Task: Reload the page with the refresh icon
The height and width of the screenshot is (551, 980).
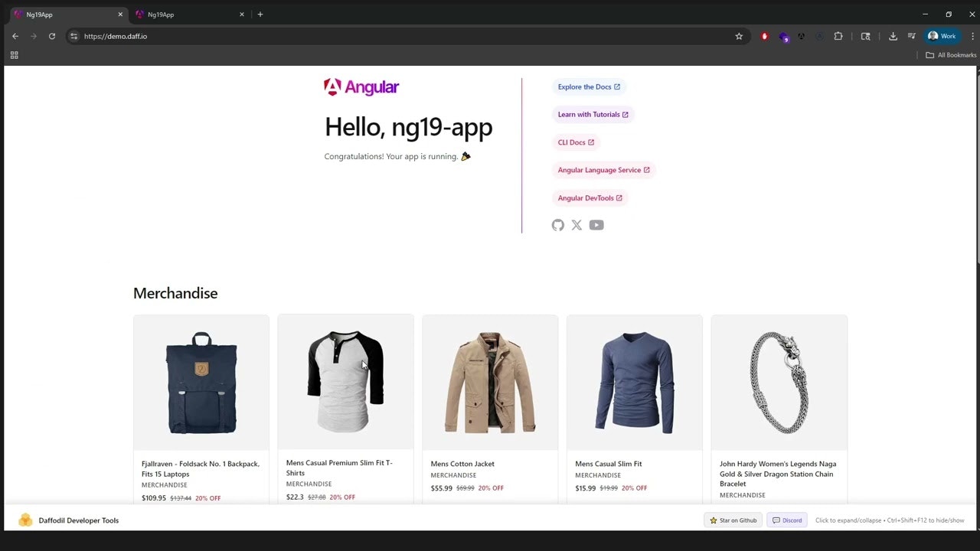Action: pos(52,36)
